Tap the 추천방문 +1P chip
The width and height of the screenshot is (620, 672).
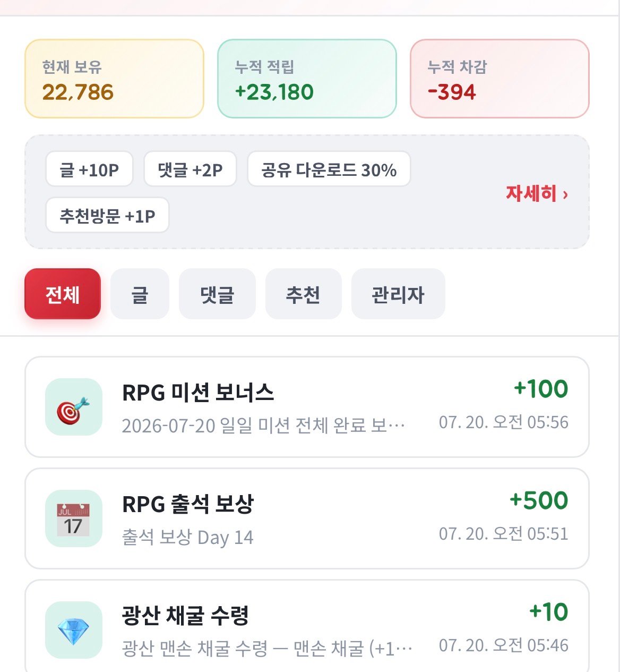coord(107,215)
